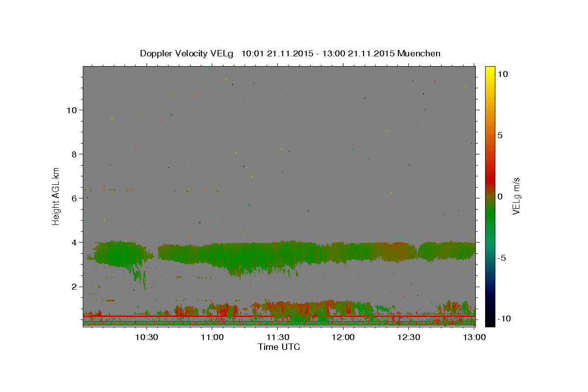The image size is (588, 392).
Task: Click the colorbar value 10 at top
Action: (x=502, y=73)
